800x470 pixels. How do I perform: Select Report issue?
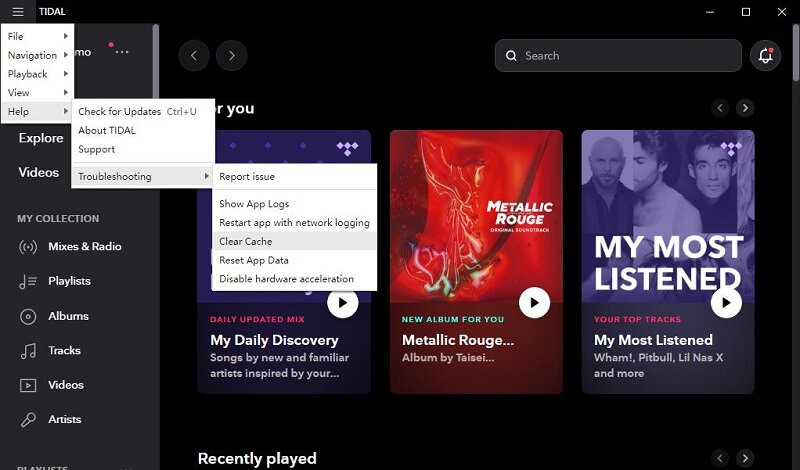294,177
